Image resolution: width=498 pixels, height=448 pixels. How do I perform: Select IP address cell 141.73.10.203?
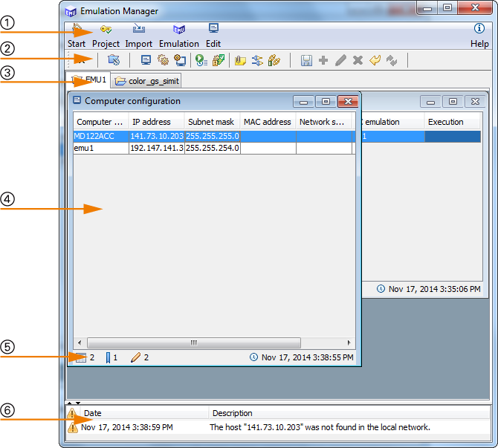157,136
